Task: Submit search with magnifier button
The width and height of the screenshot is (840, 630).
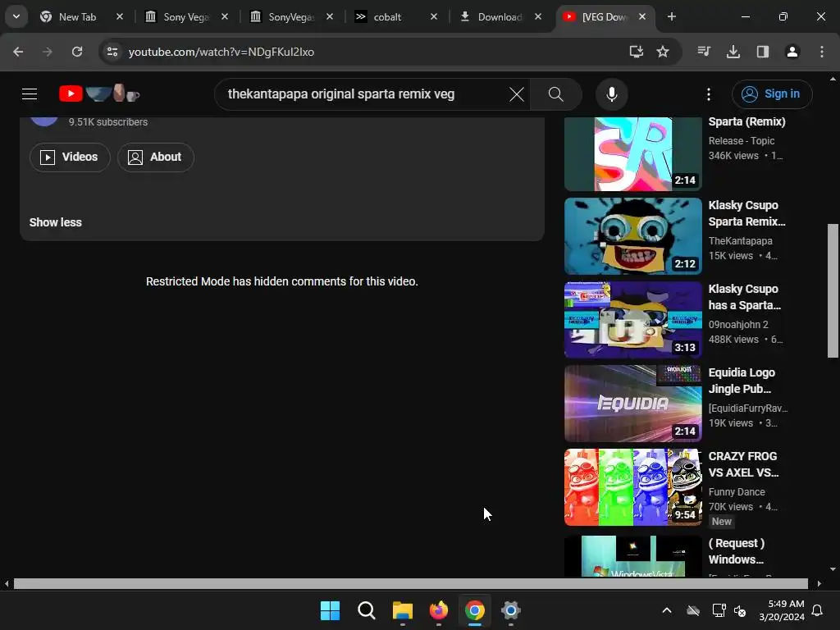Action: pos(556,94)
